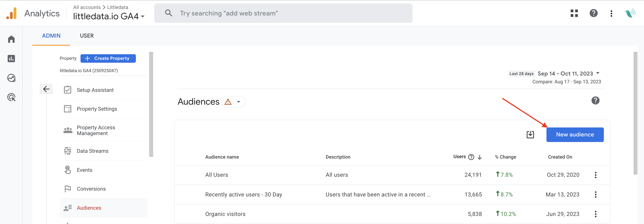Viewport: 644px width, 224px height.
Task: Open the littledata.io GA4 property selector dropdown
Action: (x=109, y=16)
